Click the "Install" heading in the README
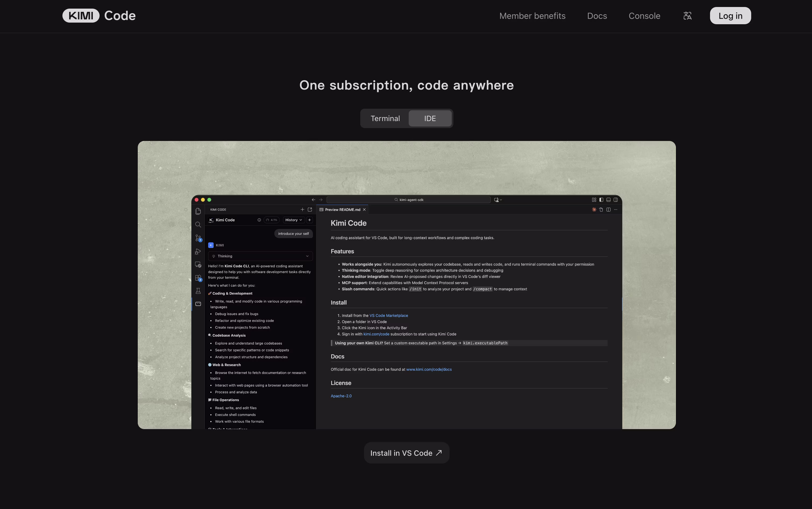The width and height of the screenshot is (812, 509). (x=339, y=303)
